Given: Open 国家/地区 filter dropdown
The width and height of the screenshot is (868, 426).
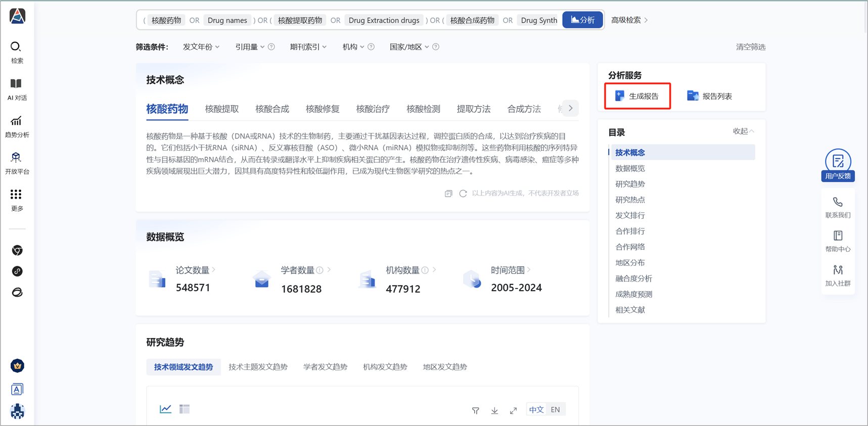Looking at the screenshot, I should click(409, 47).
